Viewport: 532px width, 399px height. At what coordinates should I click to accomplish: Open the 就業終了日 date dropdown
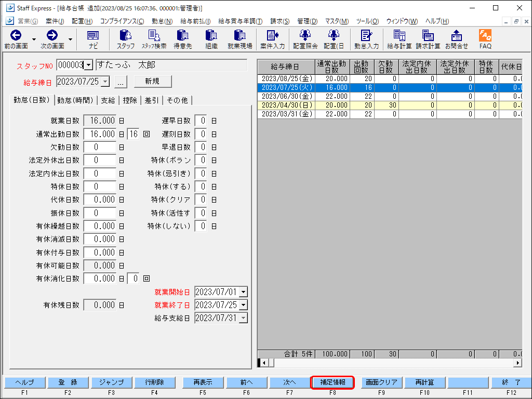(x=243, y=305)
